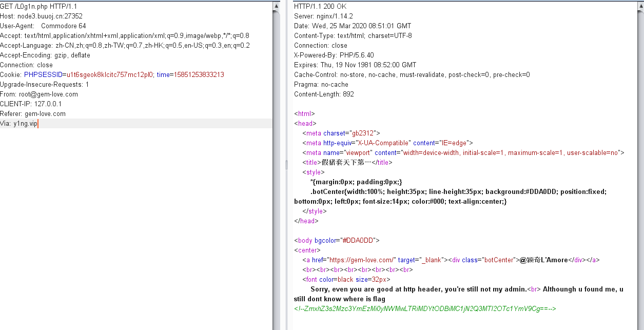Click the Upgrade-Insecure-Requests: 1 header

(45, 85)
